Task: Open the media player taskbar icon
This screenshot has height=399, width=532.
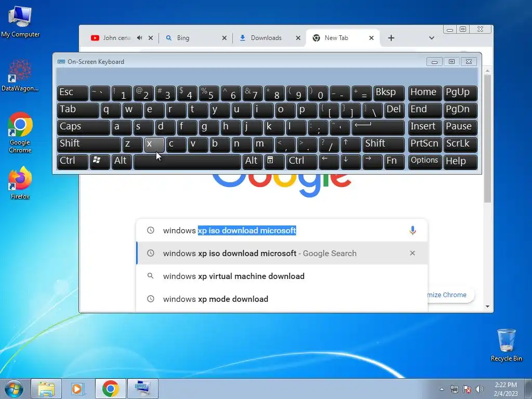Action: coord(78,389)
